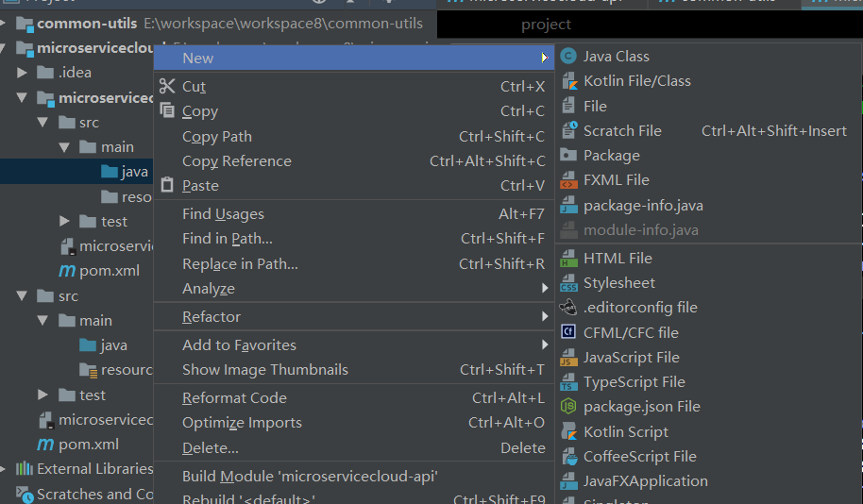Collapse the upper main folder
This screenshot has height=504, width=863.
point(64,147)
